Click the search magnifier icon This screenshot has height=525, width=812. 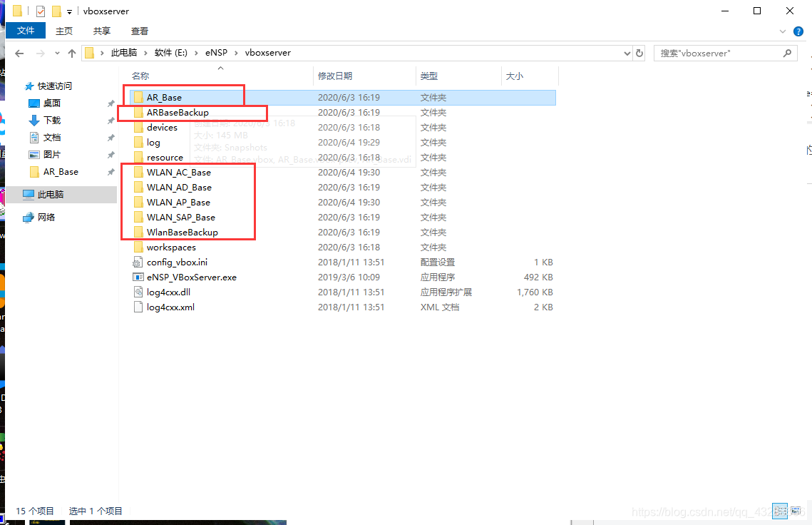click(787, 53)
